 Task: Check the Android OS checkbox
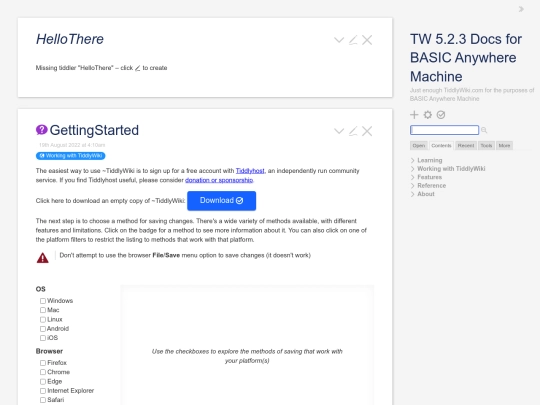43,329
